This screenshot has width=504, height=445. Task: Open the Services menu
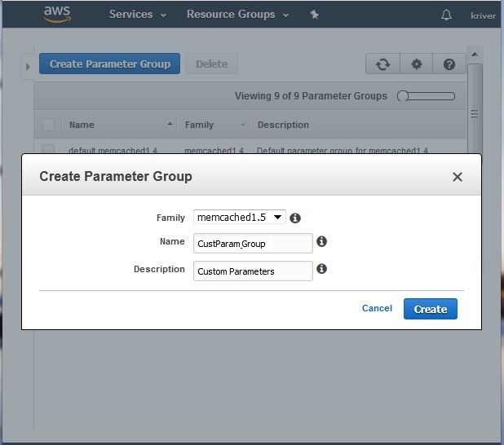click(x=137, y=15)
